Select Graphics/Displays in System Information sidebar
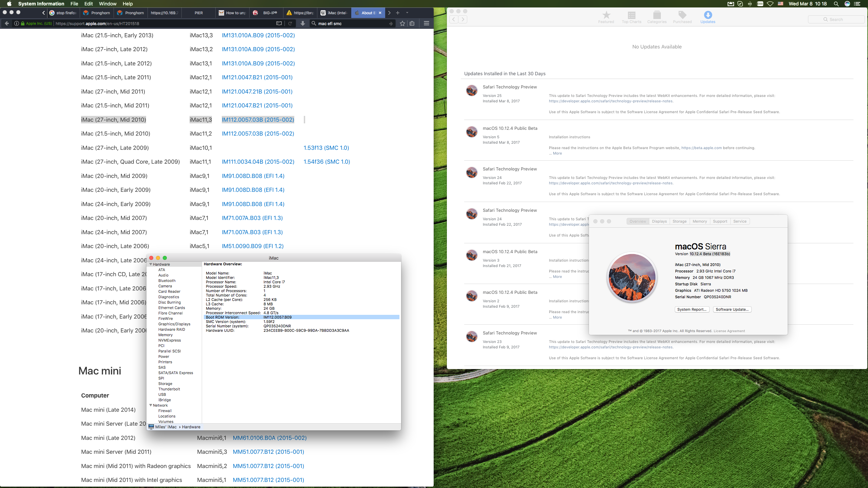 point(174,324)
